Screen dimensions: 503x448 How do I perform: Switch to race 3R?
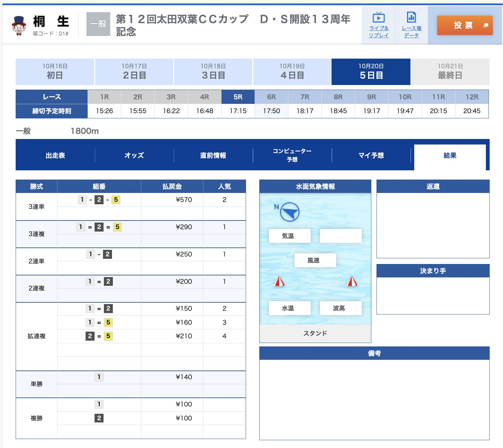pos(171,97)
